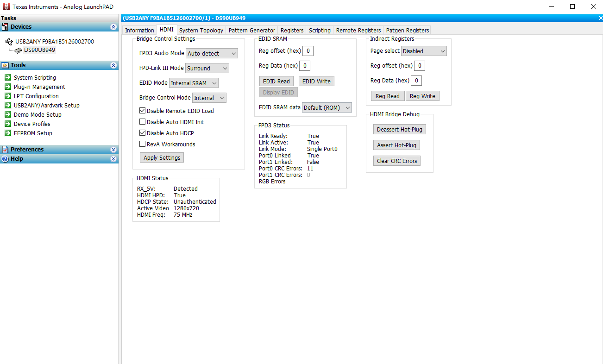Click the Assert Hot-Plug button
The image size is (603, 364).
pos(396,145)
